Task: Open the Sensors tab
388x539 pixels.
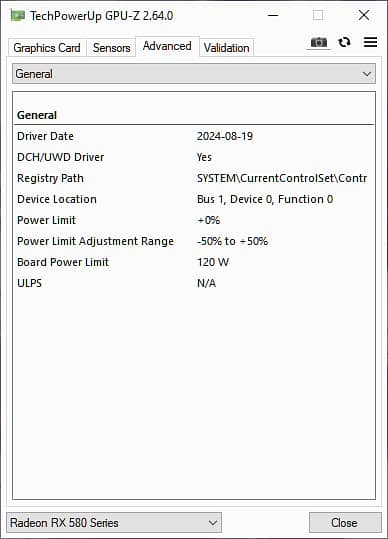Action: pos(111,48)
